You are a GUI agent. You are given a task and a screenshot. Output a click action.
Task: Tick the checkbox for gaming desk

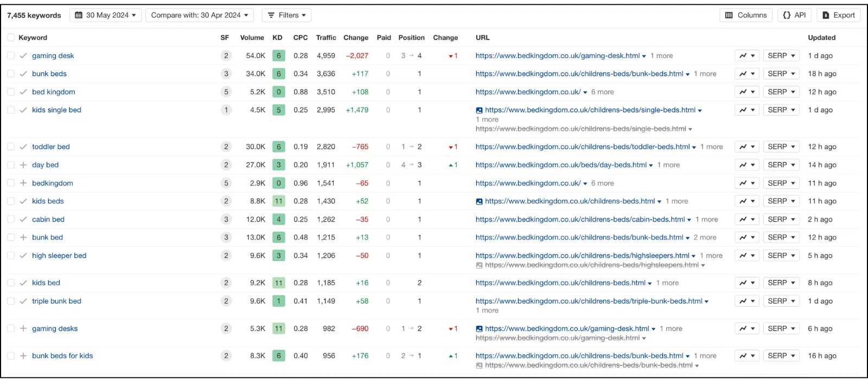point(11,55)
